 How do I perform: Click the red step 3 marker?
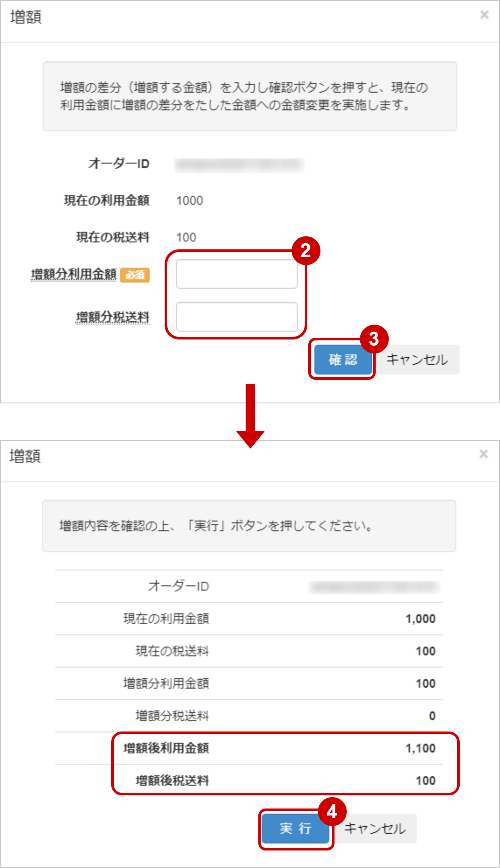pyautogui.click(x=374, y=338)
